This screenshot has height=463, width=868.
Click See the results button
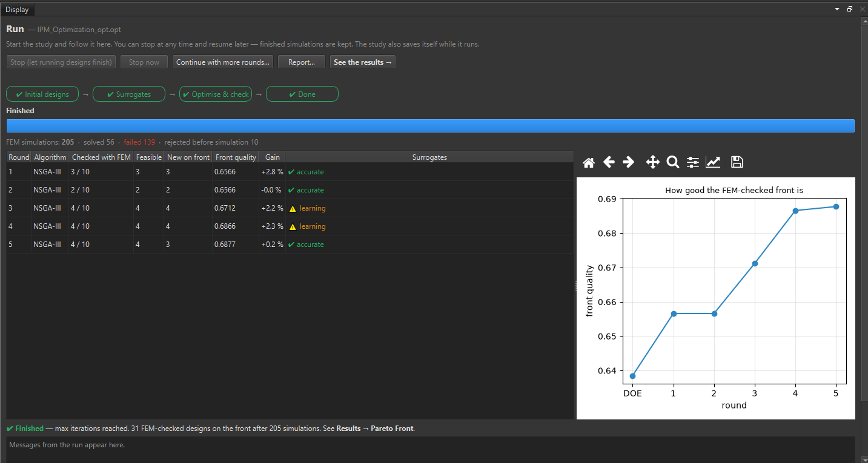pyautogui.click(x=363, y=62)
